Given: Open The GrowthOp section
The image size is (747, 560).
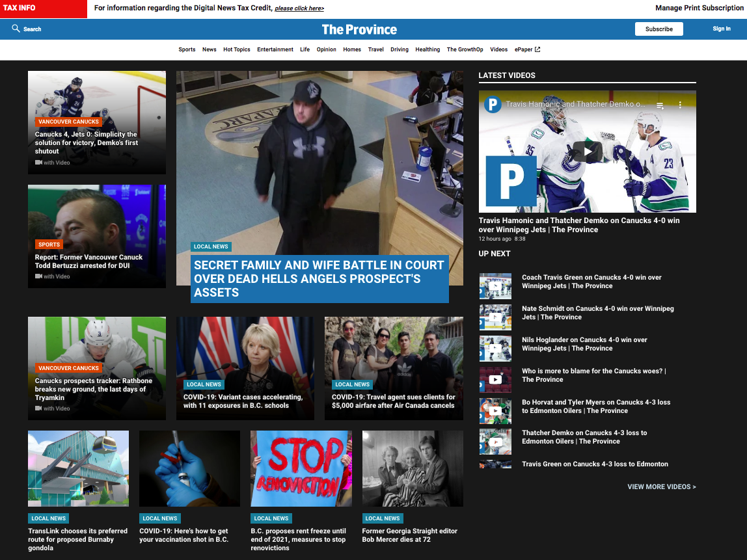Looking at the screenshot, I should (465, 49).
